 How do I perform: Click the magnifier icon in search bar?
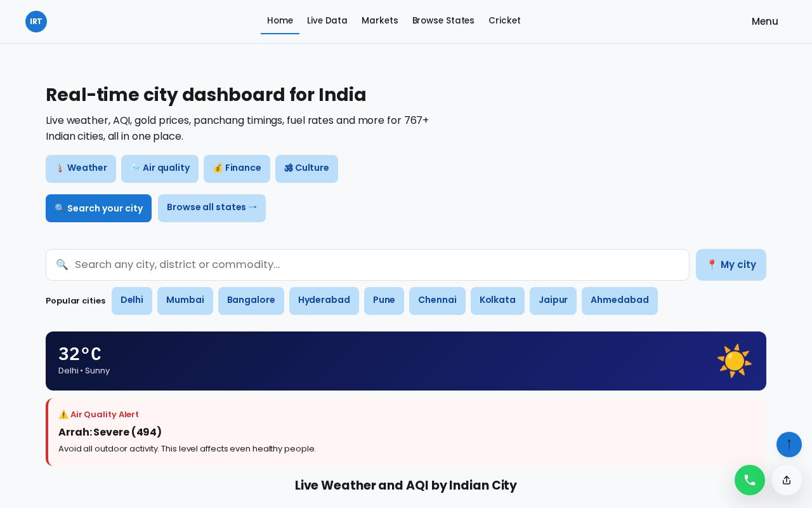click(x=62, y=264)
